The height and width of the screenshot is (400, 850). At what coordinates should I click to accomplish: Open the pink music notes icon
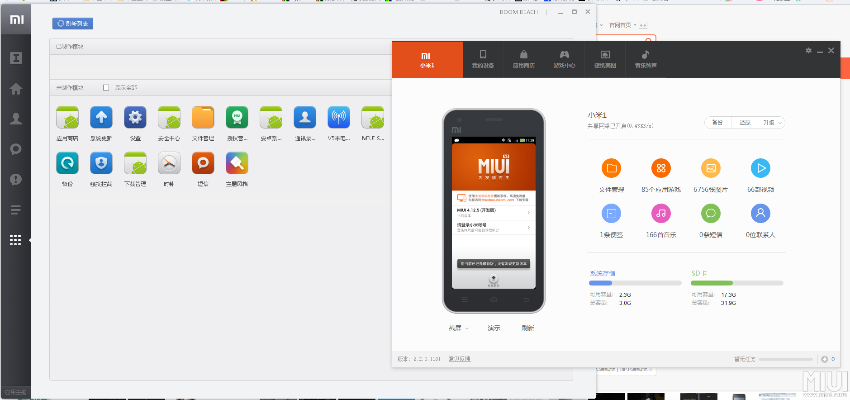[x=661, y=213]
